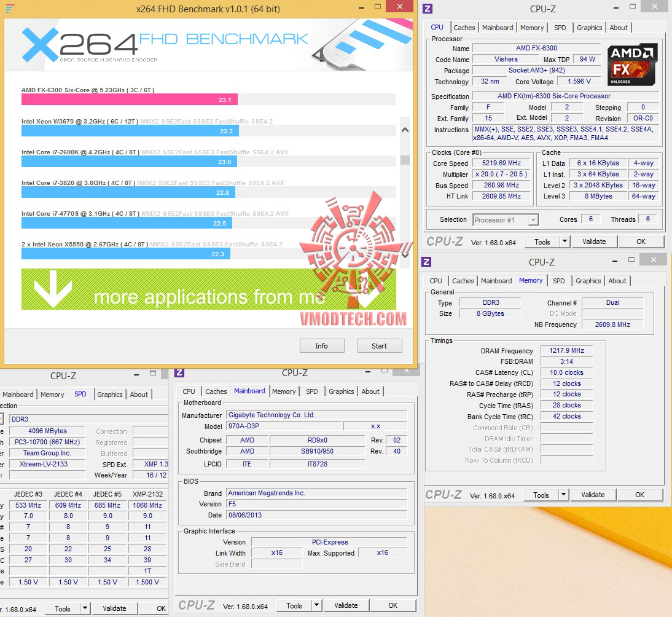Click Tools button in SPD CPU-Z window
The height and width of the screenshot is (617, 672).
63,608
